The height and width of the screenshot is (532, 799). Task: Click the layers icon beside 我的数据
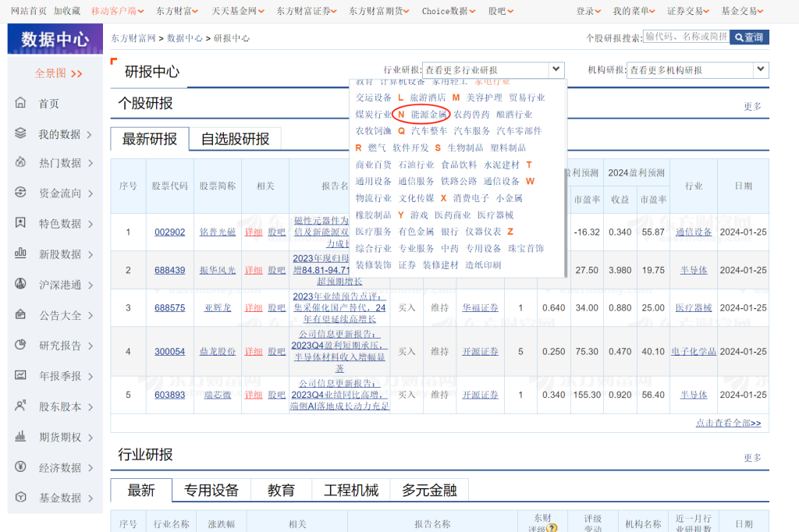pyautogui.click(x=21, y=134)
